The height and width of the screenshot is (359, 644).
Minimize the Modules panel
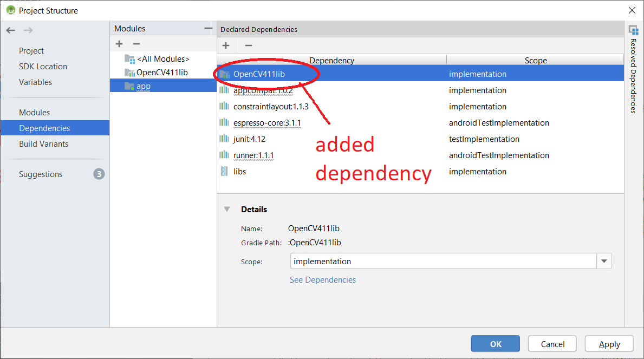209,29
